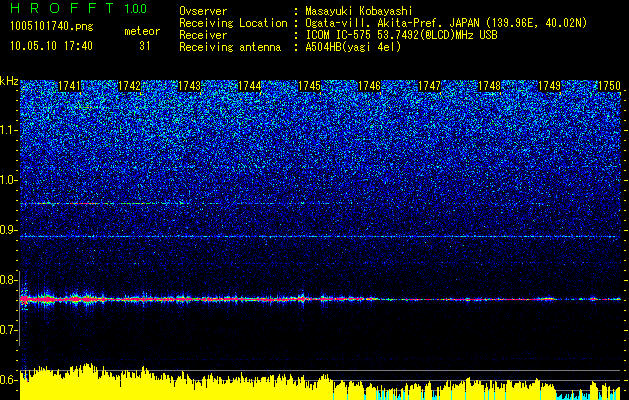Click the 1750 time marker
This screenshot has height=400, width=629.
(609, 86)
